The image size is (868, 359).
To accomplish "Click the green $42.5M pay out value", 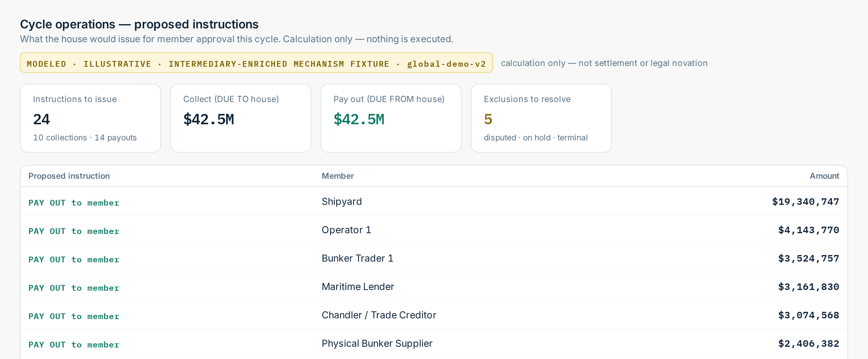I will (359, 119).
